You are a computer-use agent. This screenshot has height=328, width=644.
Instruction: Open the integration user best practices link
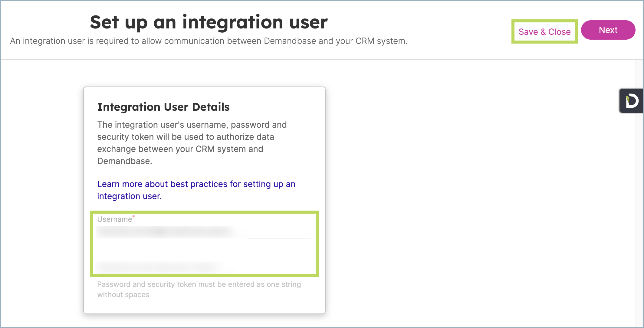196,190
